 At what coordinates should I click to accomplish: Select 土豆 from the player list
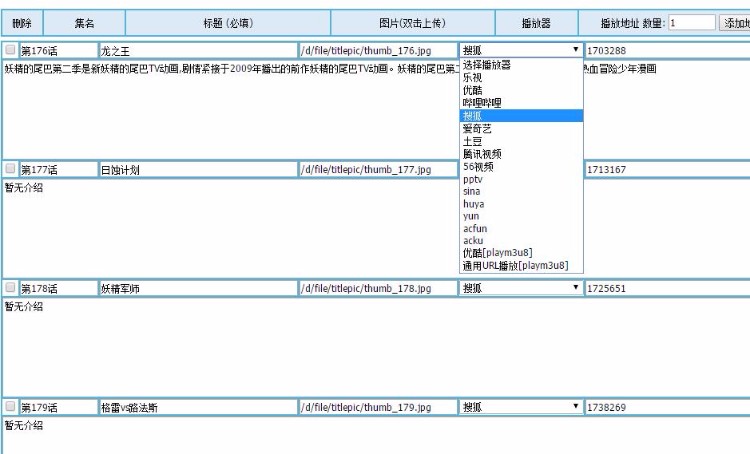pos(521,141)
